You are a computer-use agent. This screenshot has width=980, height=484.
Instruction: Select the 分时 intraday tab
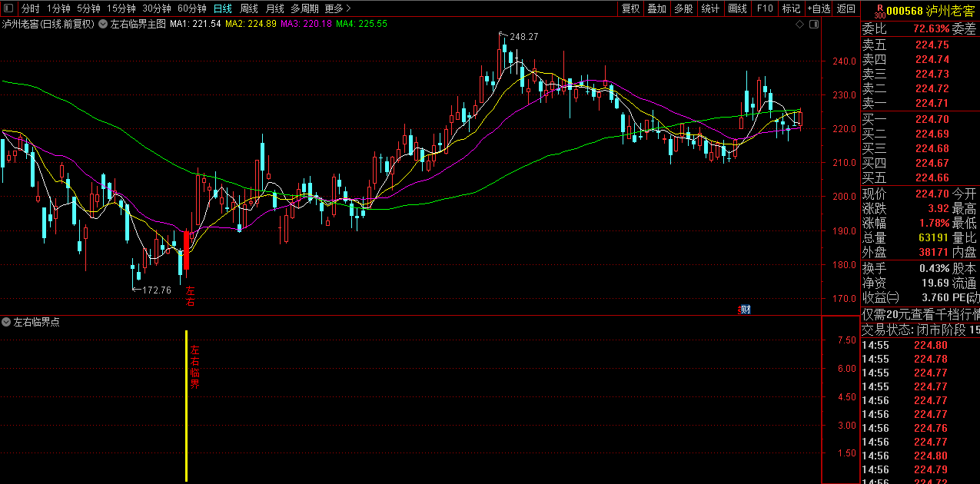point(30,8)
